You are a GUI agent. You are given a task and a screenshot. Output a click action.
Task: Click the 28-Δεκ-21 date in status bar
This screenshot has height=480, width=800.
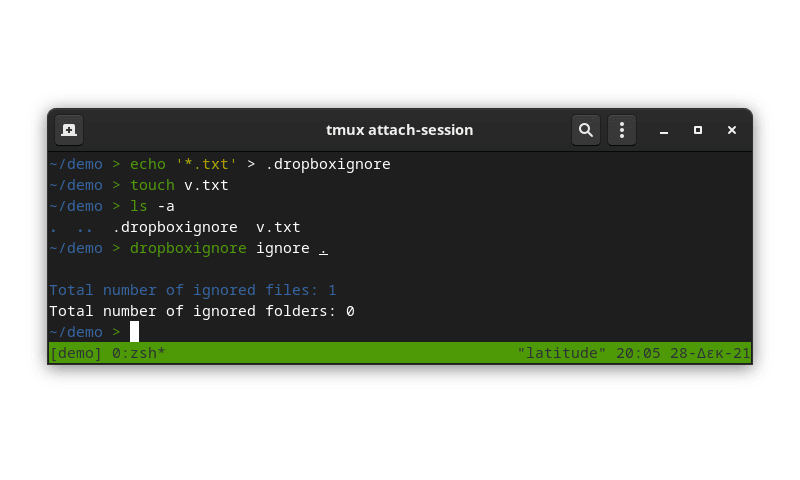pyautogui.click(x=710, y=353)
